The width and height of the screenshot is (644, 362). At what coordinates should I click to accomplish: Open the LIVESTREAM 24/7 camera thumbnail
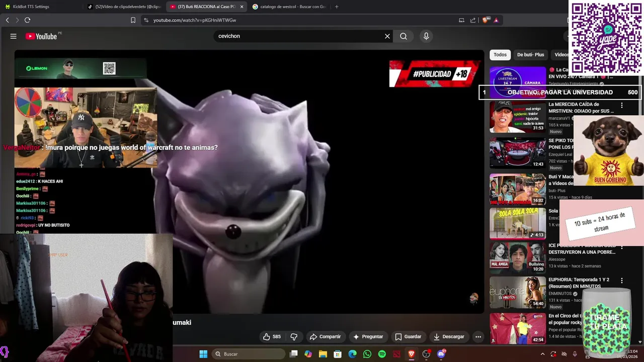click(x=518, y=82)
